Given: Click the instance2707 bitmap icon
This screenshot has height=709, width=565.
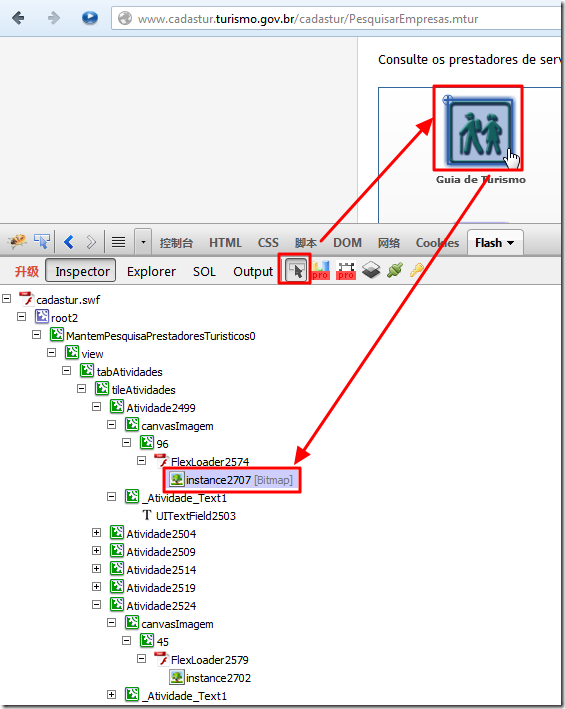Looking at the screenshot, I should click(x=177, y=479).
